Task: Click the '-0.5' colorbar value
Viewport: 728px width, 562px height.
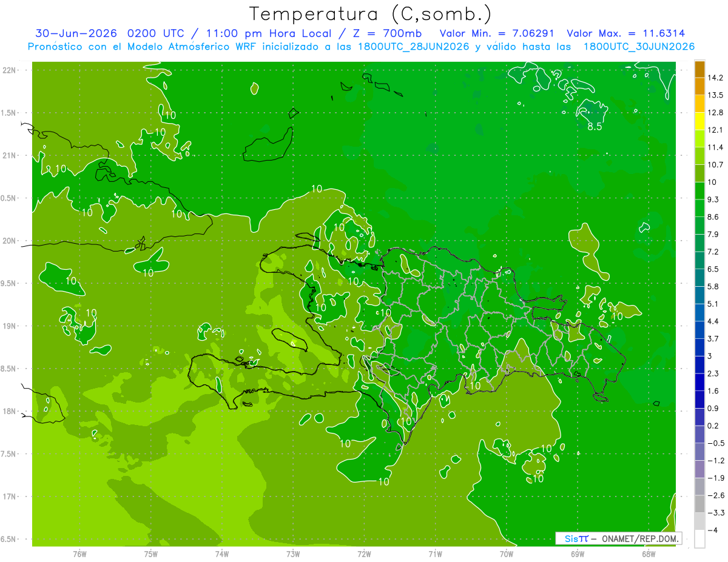Action: (715, 443)
